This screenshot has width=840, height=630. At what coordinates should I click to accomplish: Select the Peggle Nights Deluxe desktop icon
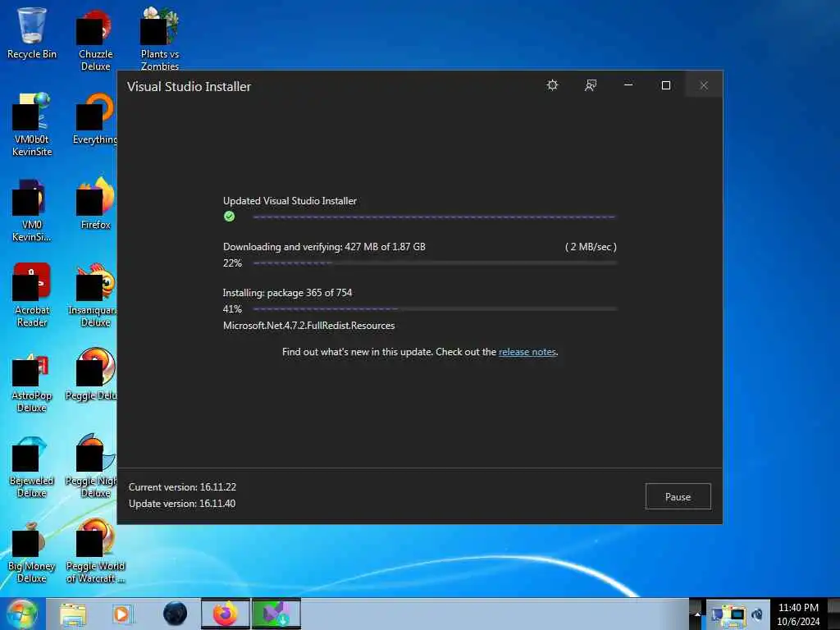[91, 466]
